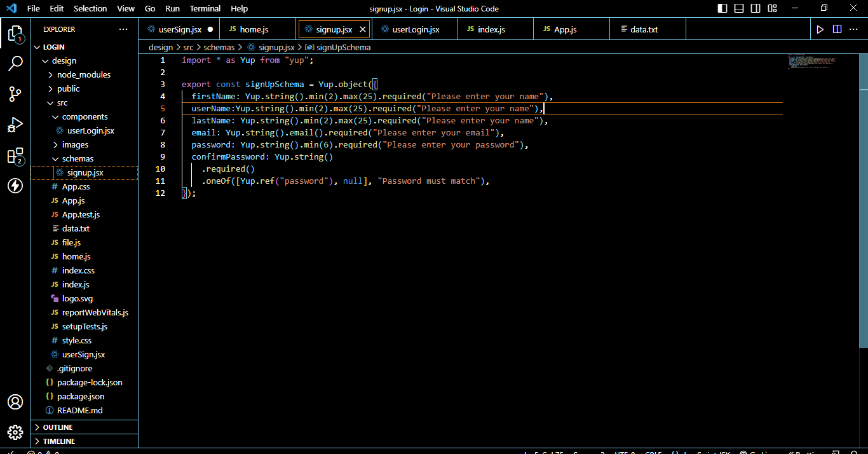
Task: Click the design breadcrumb
Action: 161,47
